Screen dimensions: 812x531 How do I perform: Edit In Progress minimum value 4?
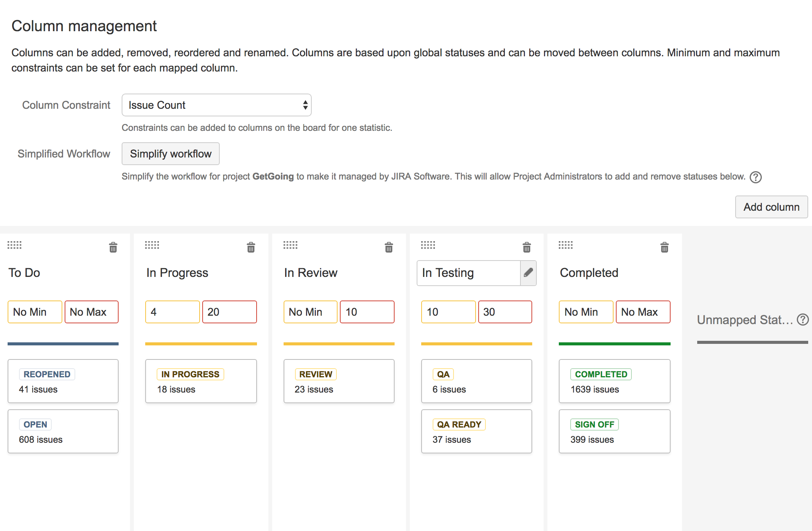pos(173,312)
